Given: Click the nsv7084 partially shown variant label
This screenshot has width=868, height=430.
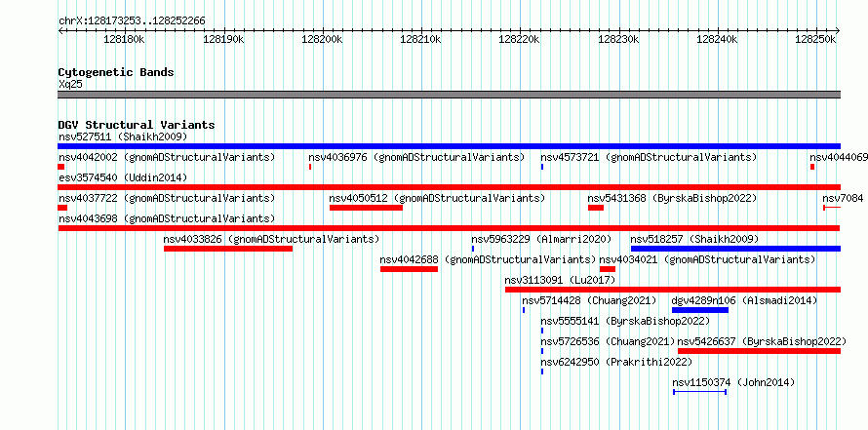Looking at the screenshot, I should pos(843,198).
